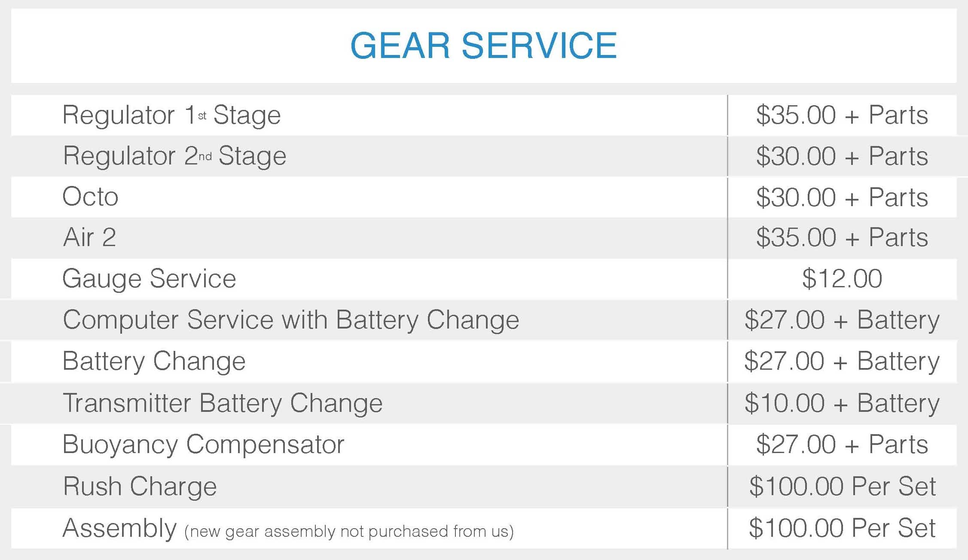Click the GEAR SERVICE heading
This screenshot has width=968, height=560.
[484, 46]
